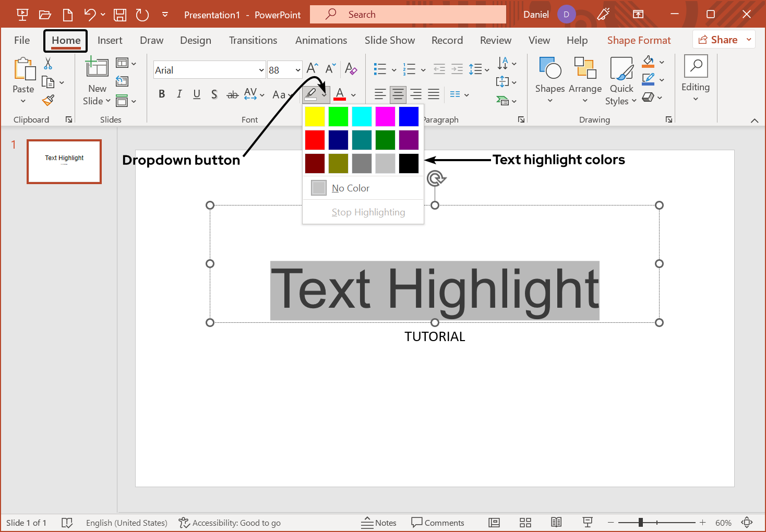Click the Share button

(723, 39)
